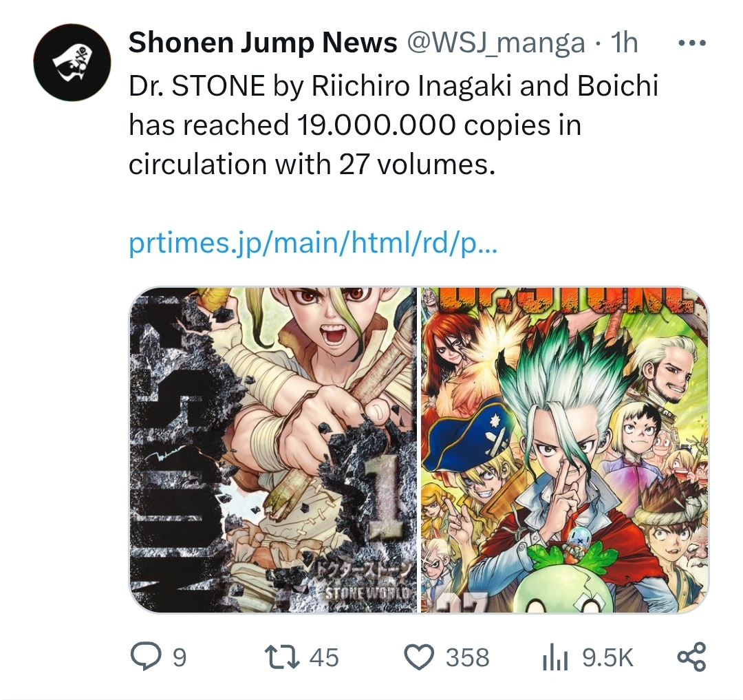The image size is (743, 700).
Task: Open view analytics bar chart icon
Action: point(555,658)
